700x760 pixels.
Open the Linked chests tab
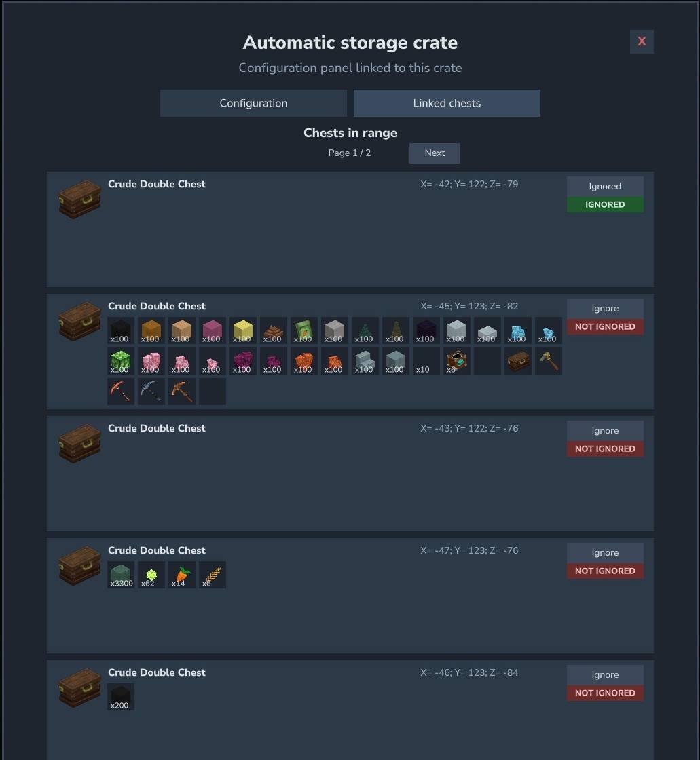pos(447,103)
